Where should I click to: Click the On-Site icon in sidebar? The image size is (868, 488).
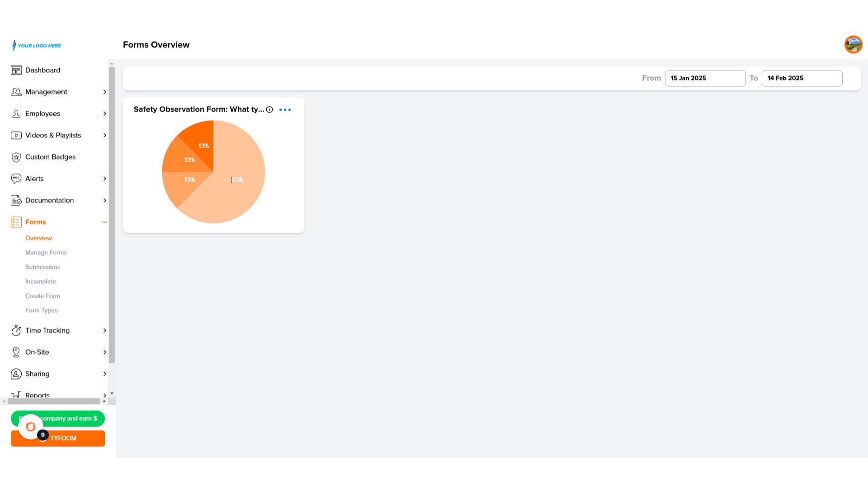[16, 352]
